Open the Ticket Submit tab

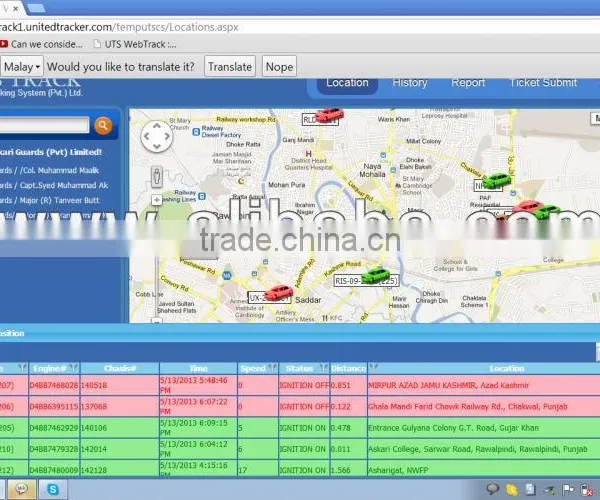click(x=543, y=83)
